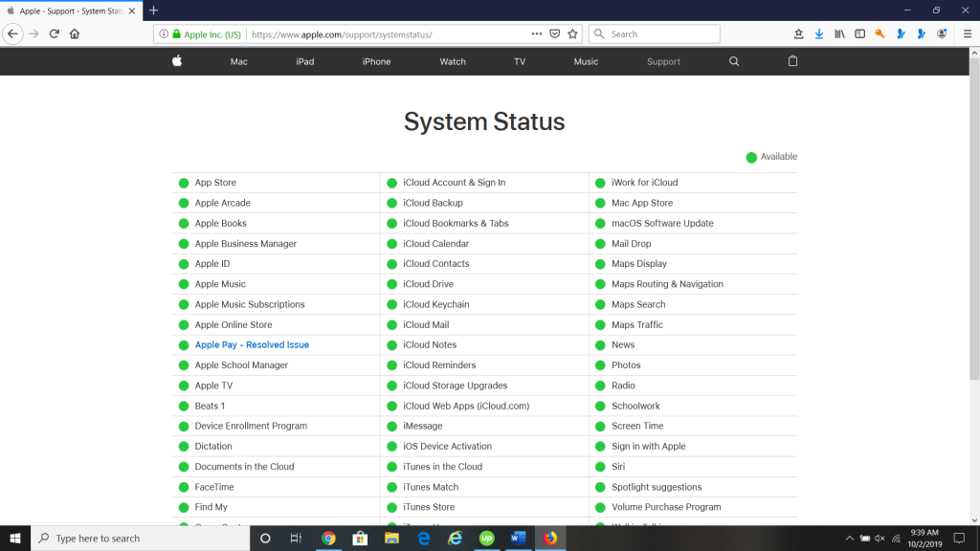Click the iTunes Store status row
The height and width of the screenshot is (551, 980).
coord(484,507)
